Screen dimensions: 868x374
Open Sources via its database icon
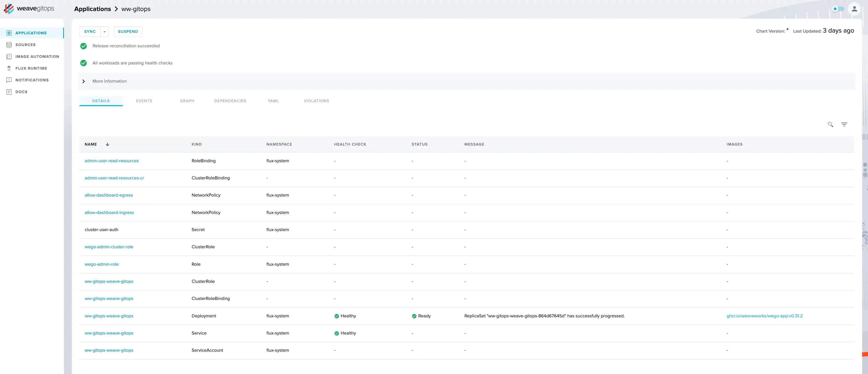pos(9,45)
